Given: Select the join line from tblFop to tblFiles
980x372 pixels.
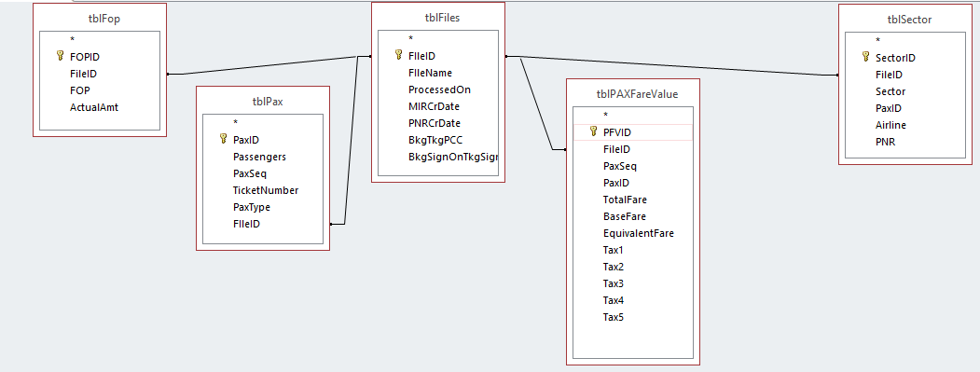Looking at the screenshot, I should (269, 65).
